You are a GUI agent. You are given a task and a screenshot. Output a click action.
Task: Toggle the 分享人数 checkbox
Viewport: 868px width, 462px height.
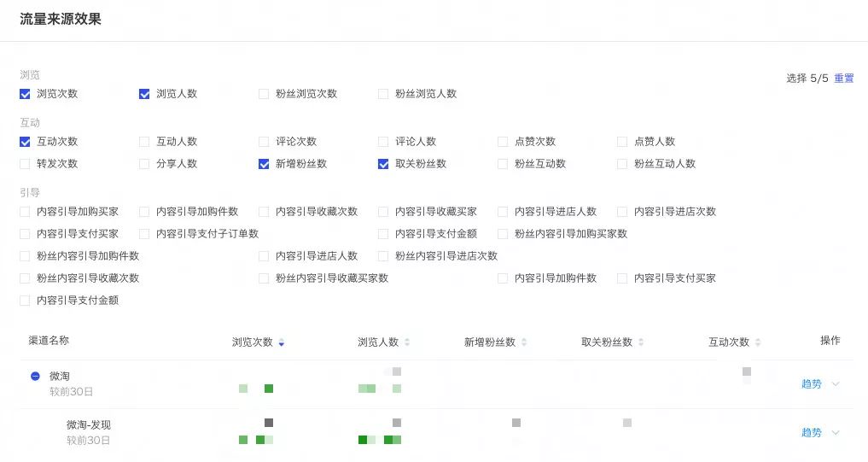(x=144, y=164)
